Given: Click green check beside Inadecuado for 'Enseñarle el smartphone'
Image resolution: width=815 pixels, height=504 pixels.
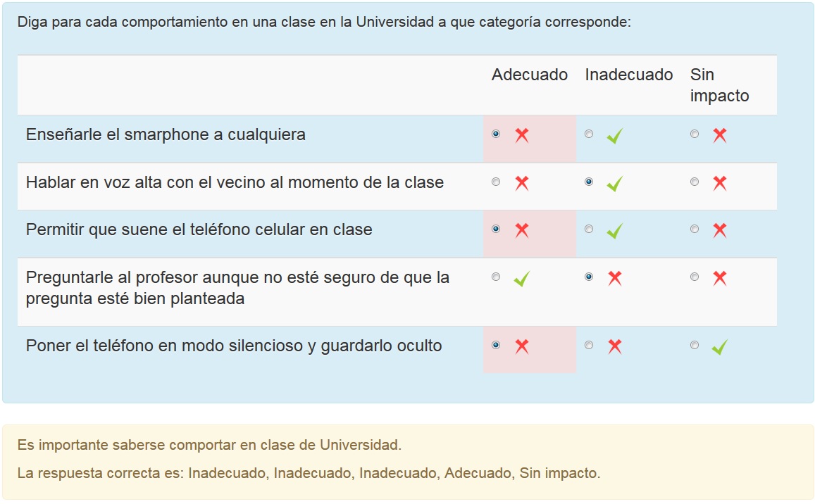Looking at the screenshot, I should pos(614,135).
